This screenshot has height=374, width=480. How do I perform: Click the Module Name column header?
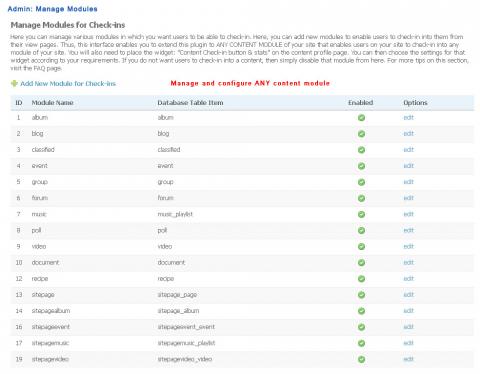(52, 103)
